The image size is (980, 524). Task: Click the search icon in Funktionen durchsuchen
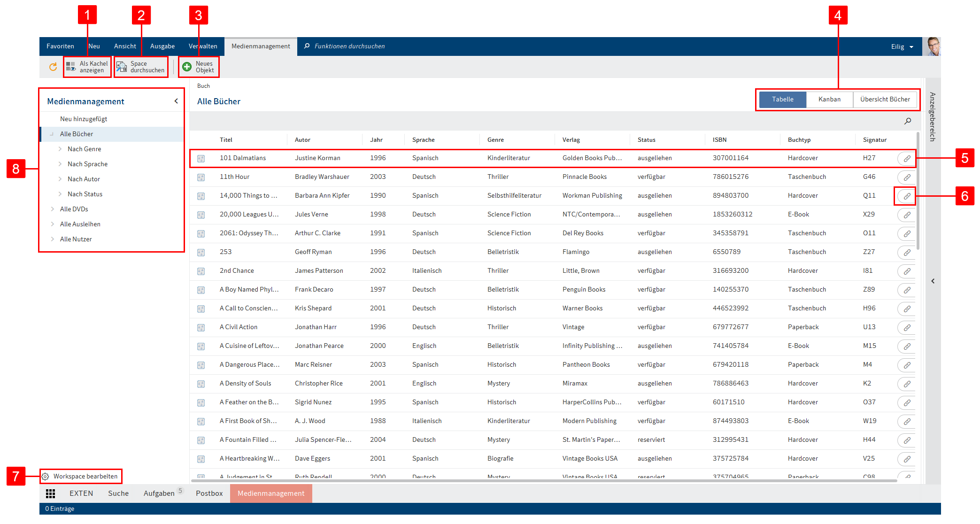click(307, 46)
